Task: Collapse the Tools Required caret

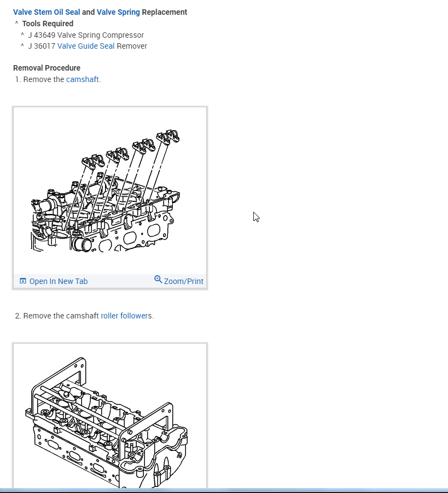Action: tap(16, 23)
